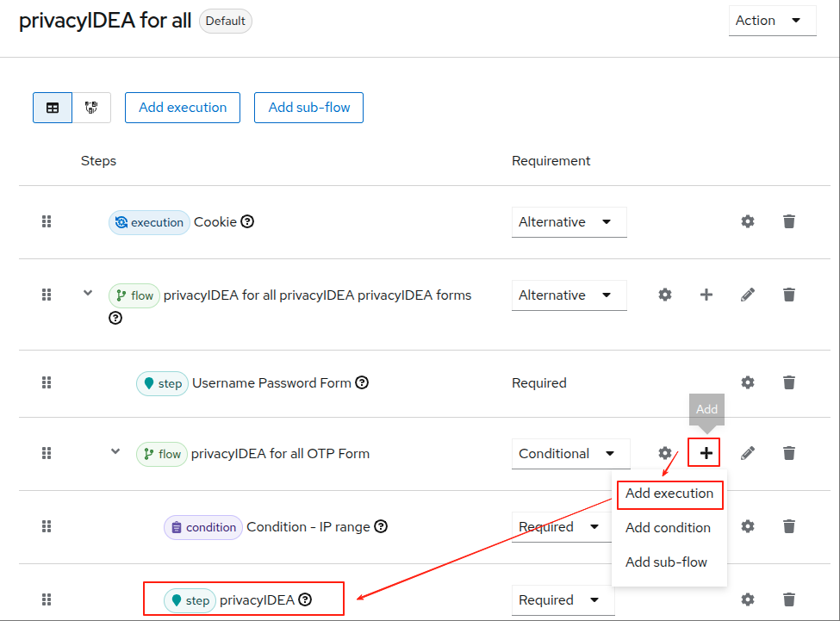Switch to table view mode
Image resolution: width=840 pixels, height=621 pixels.
pos(53,109)
